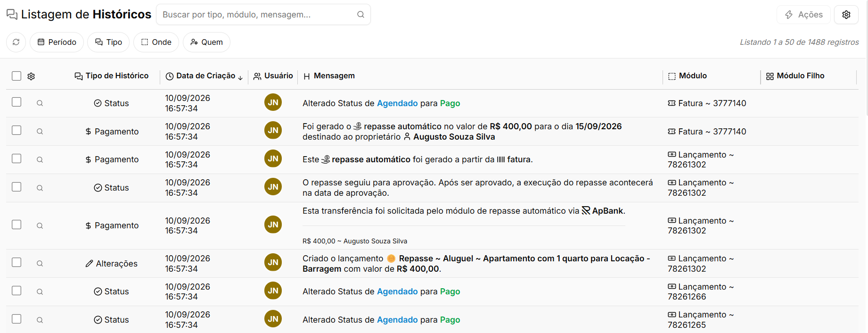Image resolution: width=868 pixels, height=333 pixels.
Task: Click the Usuário column header
Action: coord(273,76)
